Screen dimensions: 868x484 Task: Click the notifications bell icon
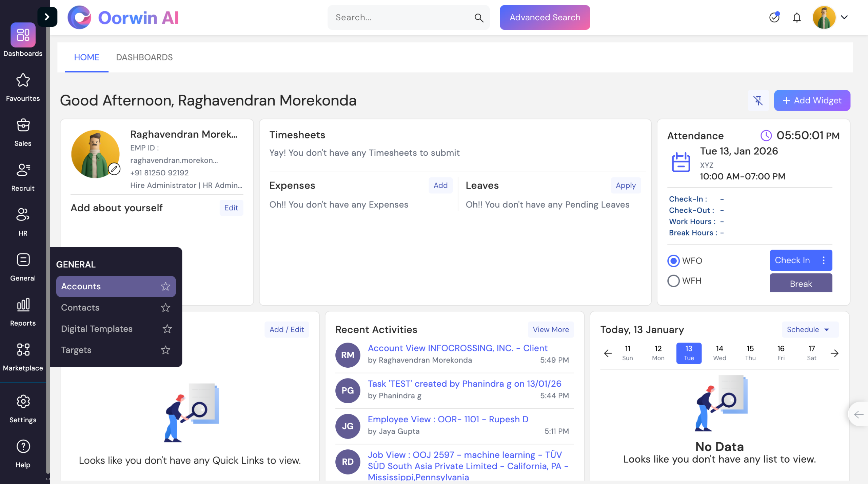[x=796, y=17]
